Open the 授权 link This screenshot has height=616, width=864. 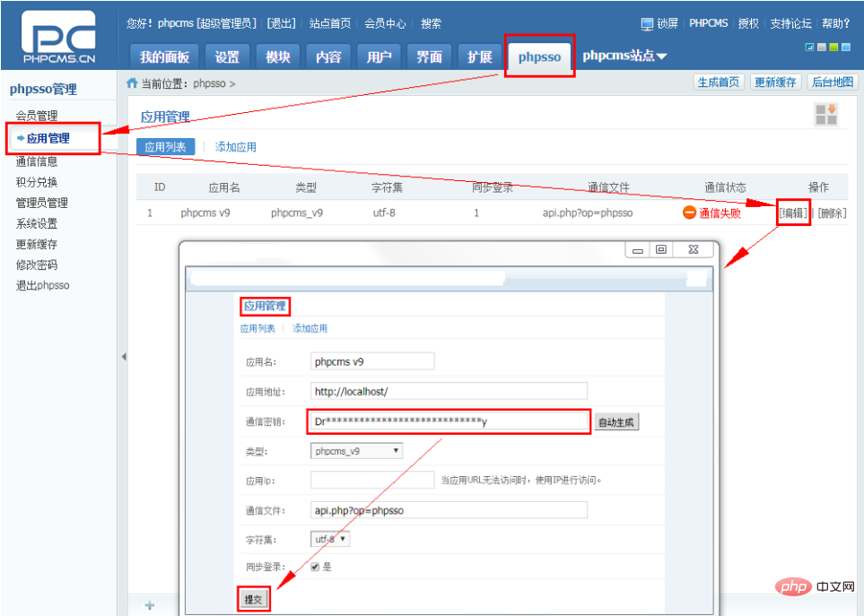(748, 23)
